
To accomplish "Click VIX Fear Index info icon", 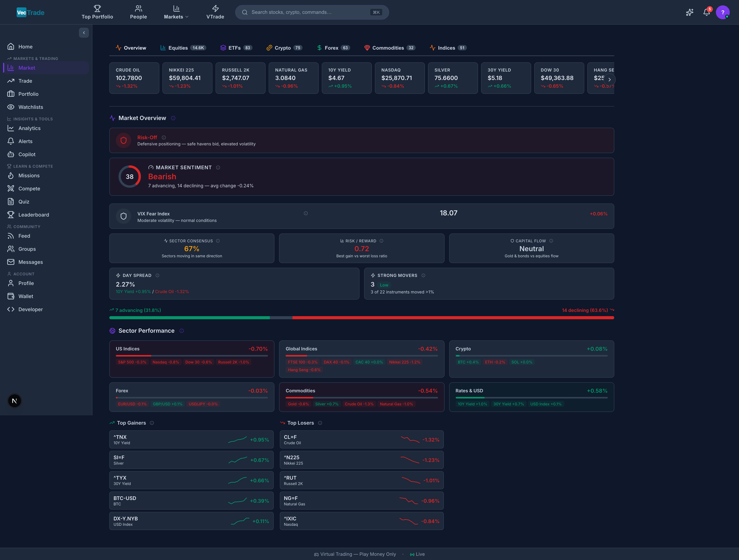I will click(x=306, y=213).
